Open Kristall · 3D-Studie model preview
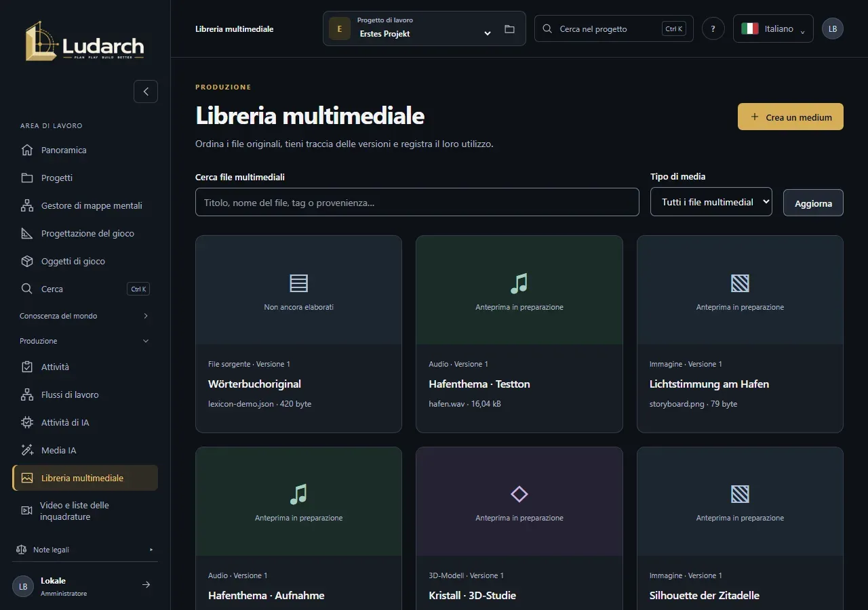The image size is (868, 610). [x=519, y=502]
